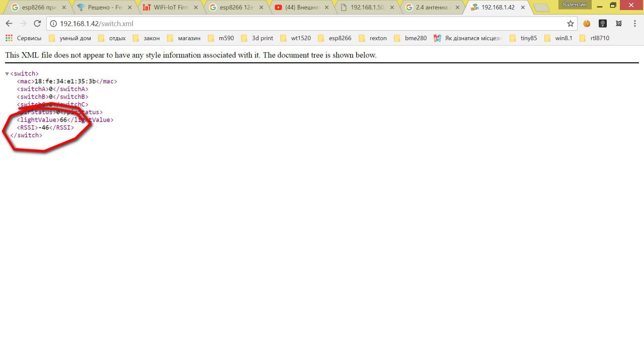
Task: Focus the address bar with 192.168.1.42/switch.xml
Action: coord(312,24)
